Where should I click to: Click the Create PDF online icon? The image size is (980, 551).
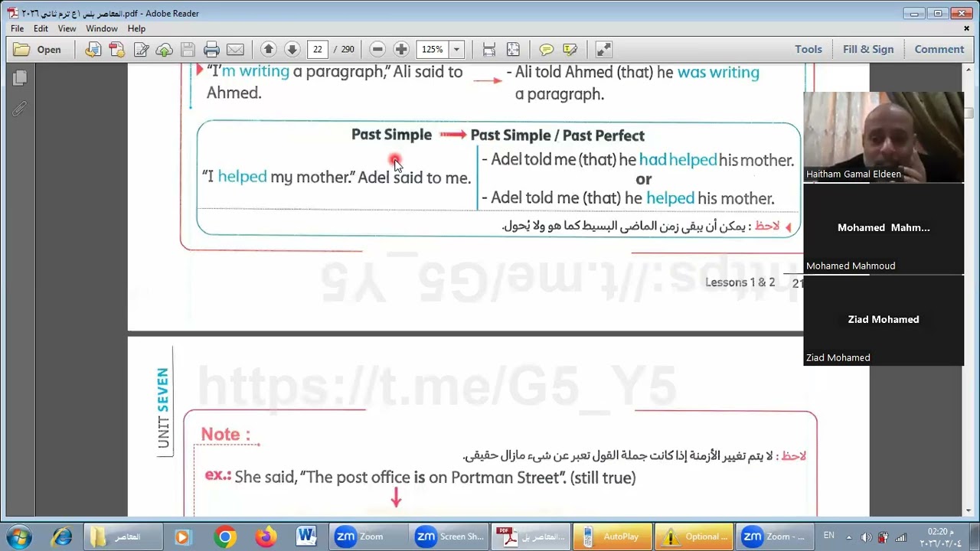tap(116, 50)
